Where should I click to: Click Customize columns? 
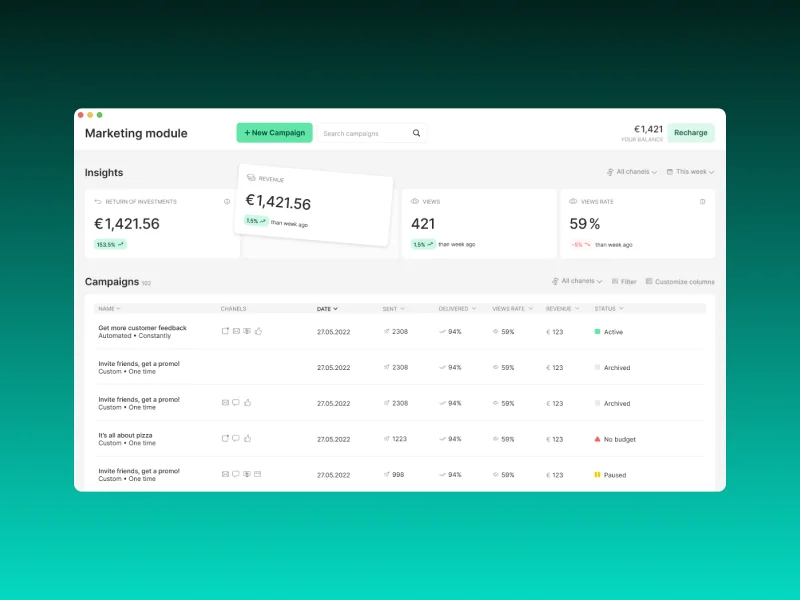pos(680,282)
